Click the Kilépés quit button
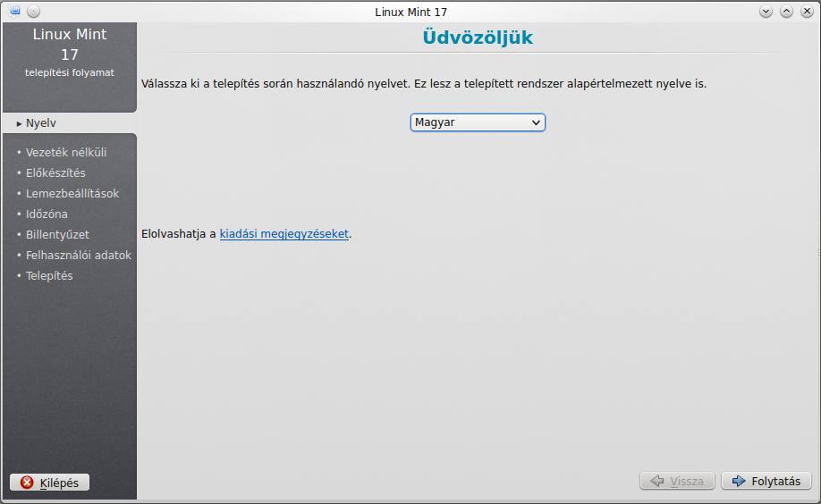 (50, 483)
